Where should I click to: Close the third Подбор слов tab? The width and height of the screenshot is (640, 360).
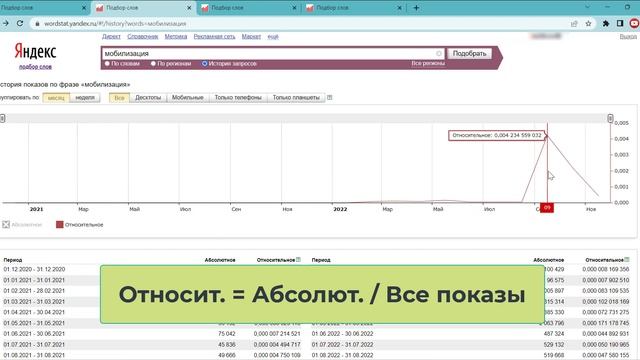pos(294,8)
